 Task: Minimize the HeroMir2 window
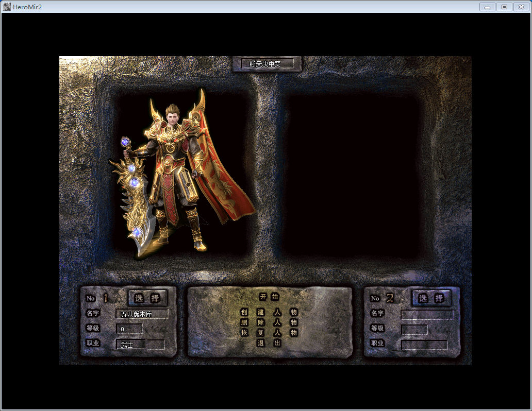487,7
